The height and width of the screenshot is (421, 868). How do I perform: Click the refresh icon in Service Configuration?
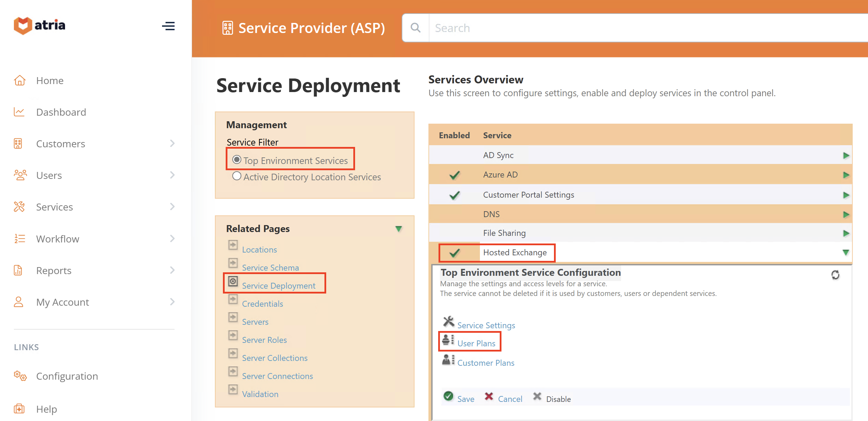836,275
